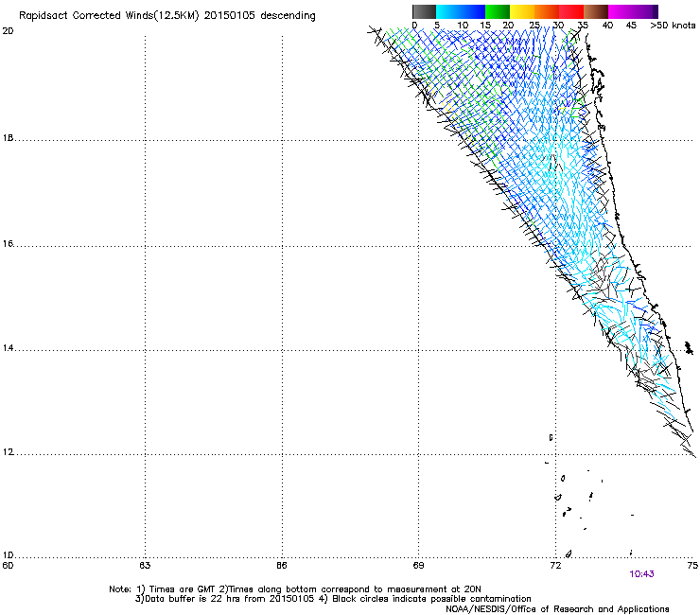The height and width of the screenshot is (615, 700).
Task: Select the yellow 20-25 knots legend swatch
Action: (x=522, y=11)
